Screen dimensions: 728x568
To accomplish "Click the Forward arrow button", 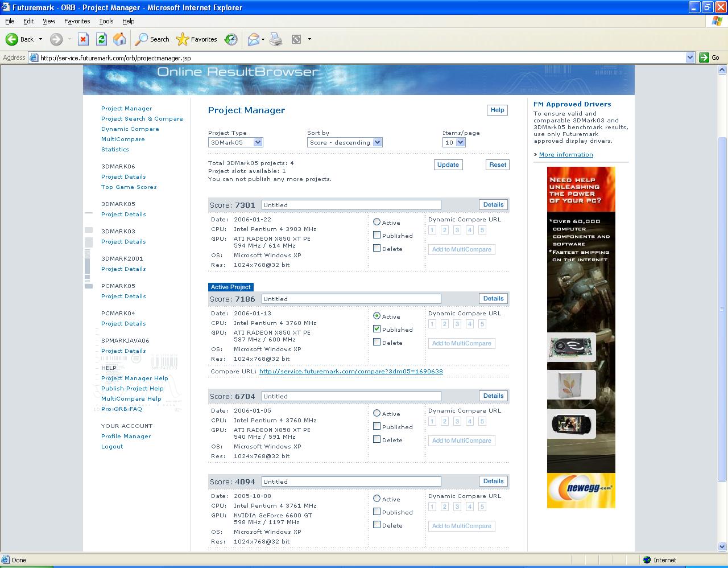I will coord(56,39).
